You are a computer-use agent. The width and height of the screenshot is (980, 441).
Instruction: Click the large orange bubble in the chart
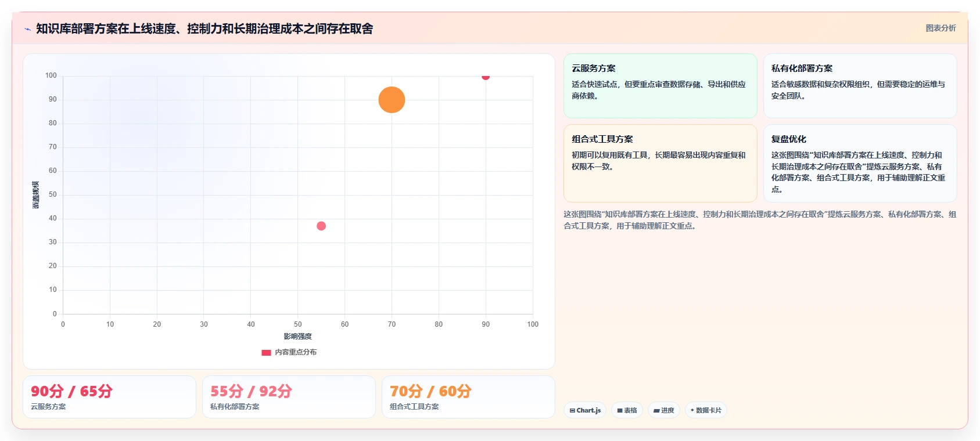coord(392,100)
